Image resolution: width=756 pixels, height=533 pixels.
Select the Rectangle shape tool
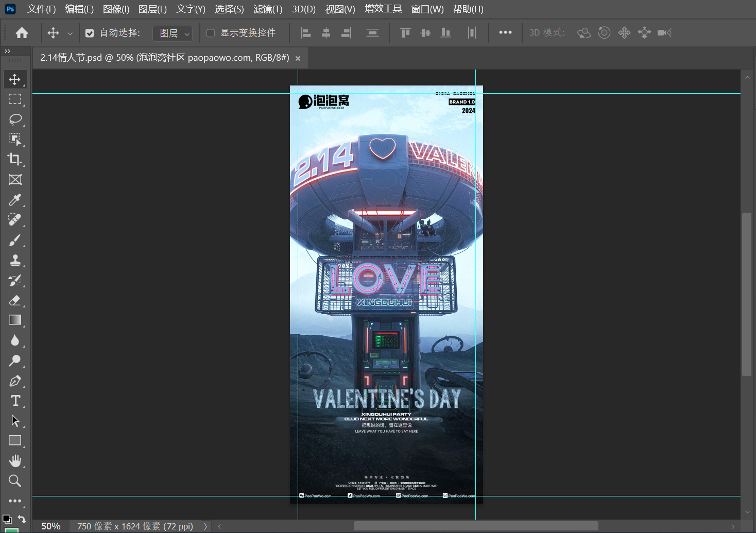[x=15, y=440]
